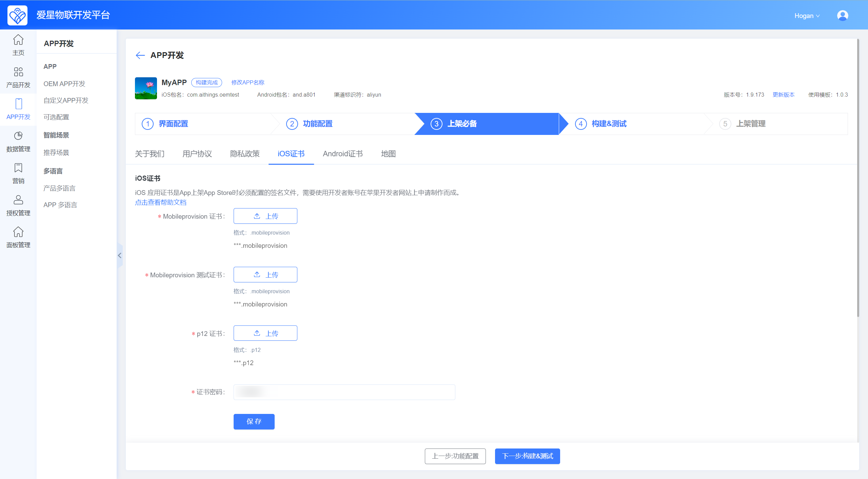
Task: Upload the p12 证书 file
Action: 265,333
